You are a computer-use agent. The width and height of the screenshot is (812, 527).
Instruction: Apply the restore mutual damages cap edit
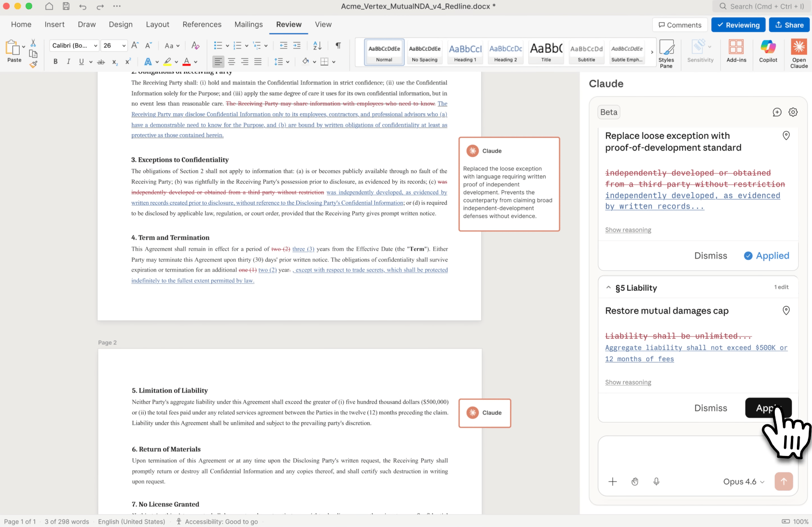[768, 408]
